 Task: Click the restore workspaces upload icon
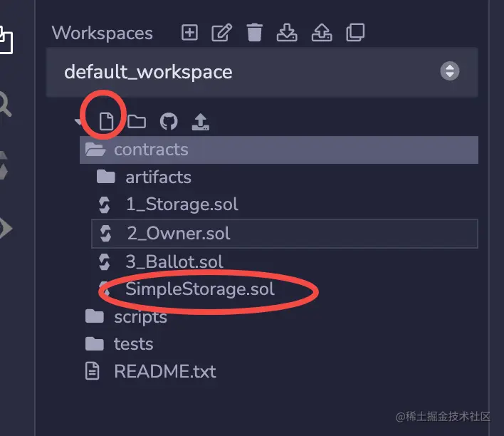point(321,33)
